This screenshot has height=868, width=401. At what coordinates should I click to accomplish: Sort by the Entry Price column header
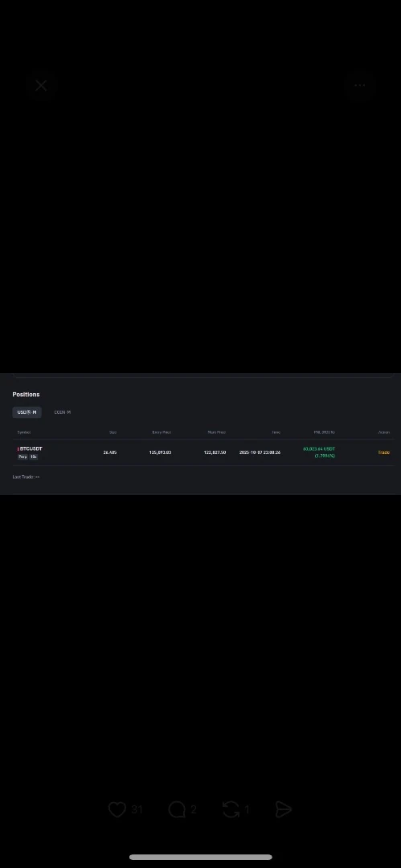pos(162,432)
